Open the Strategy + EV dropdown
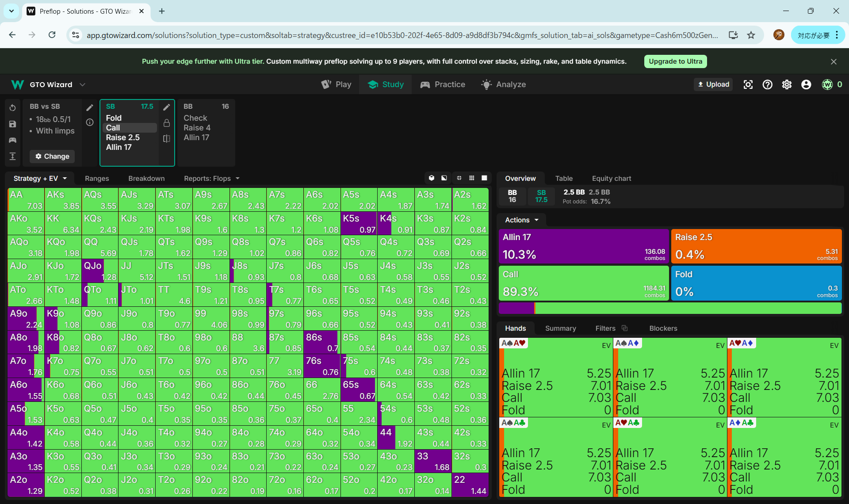Image resolution: width=849 pixels, height=504 pixels. coord(40,178)
